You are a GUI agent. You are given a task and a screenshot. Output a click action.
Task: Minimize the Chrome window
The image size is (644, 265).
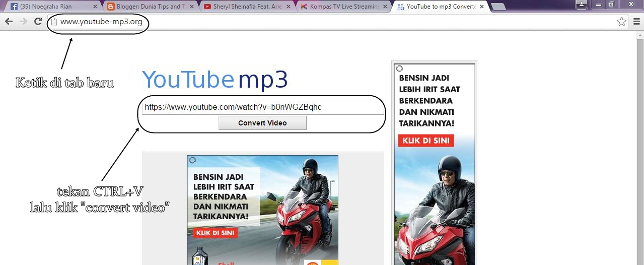[598, 4]
